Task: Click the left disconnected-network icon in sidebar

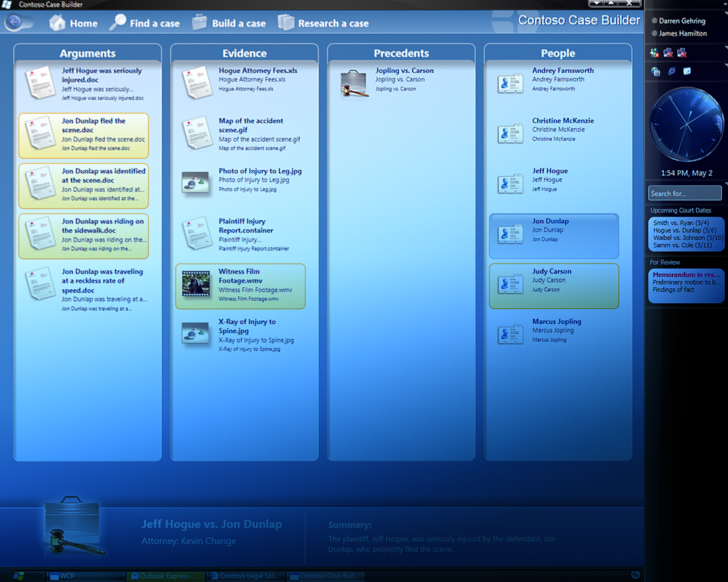Action: click(x=668, y=53)
